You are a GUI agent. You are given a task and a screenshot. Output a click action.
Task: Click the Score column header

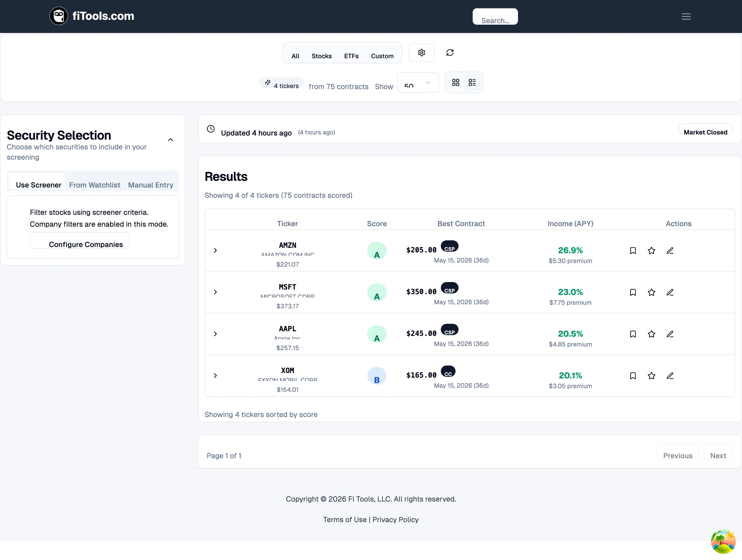click(377, 224)
